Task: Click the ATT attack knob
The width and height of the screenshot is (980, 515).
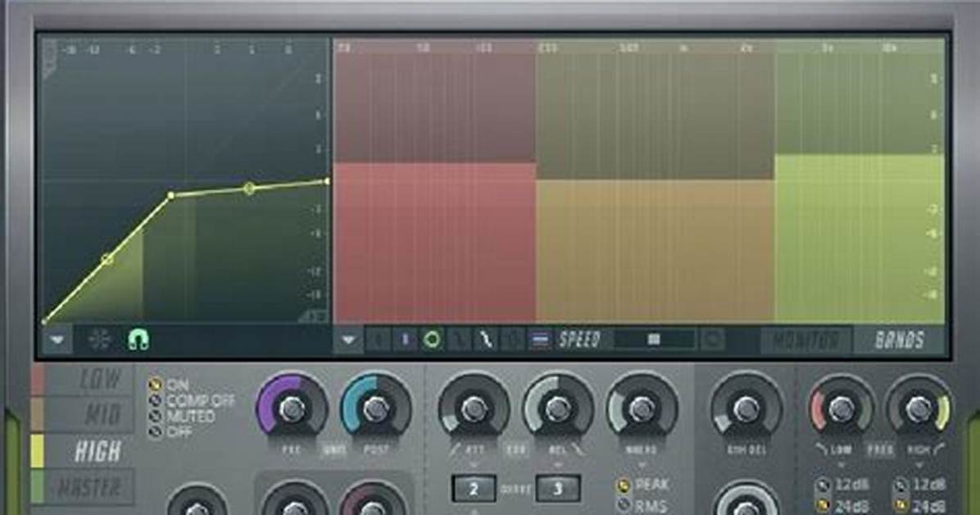Action: [474, 408]
